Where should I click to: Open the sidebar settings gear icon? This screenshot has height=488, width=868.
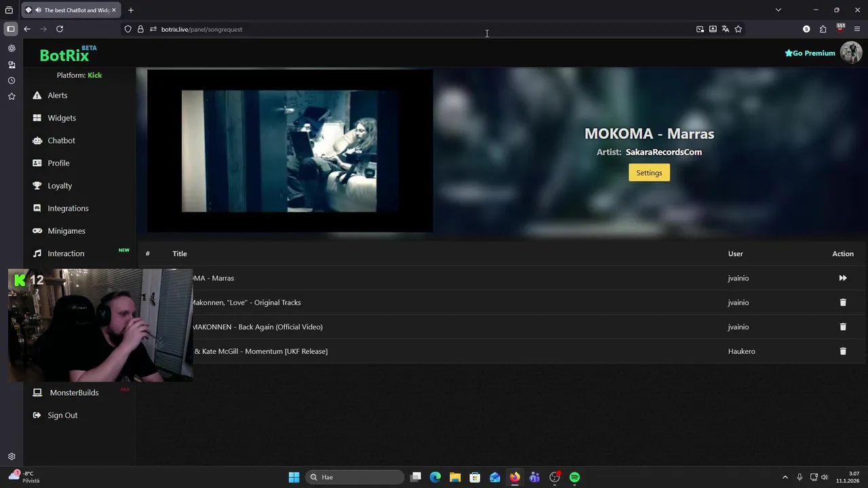(x=12, y=457)
